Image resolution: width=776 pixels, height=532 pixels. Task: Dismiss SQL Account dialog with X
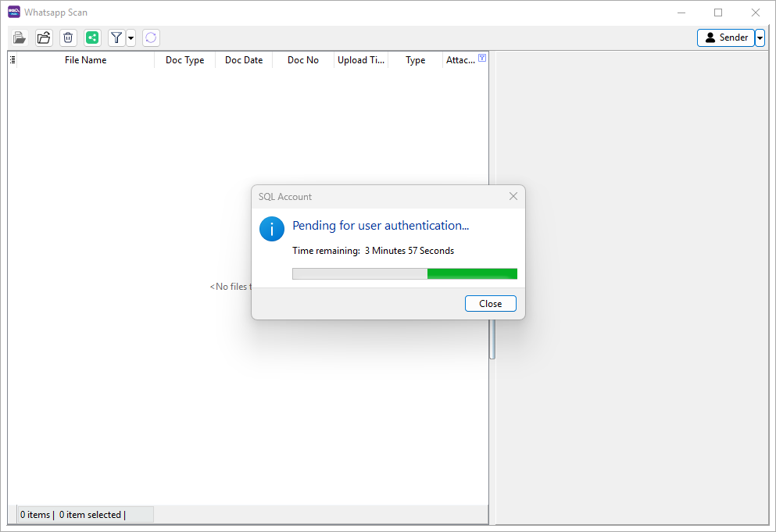(x=513, y=196)
